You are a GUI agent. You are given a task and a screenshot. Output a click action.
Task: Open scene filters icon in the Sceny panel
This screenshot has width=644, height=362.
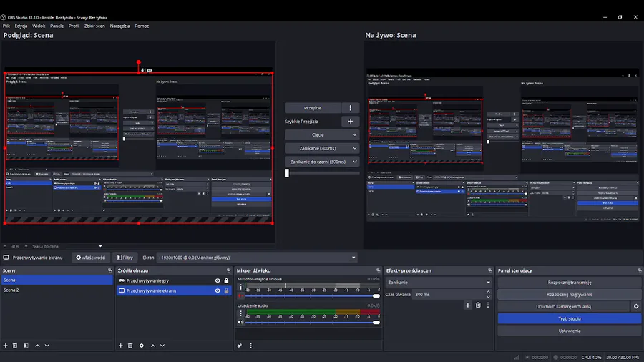click(x=26, y=346)
